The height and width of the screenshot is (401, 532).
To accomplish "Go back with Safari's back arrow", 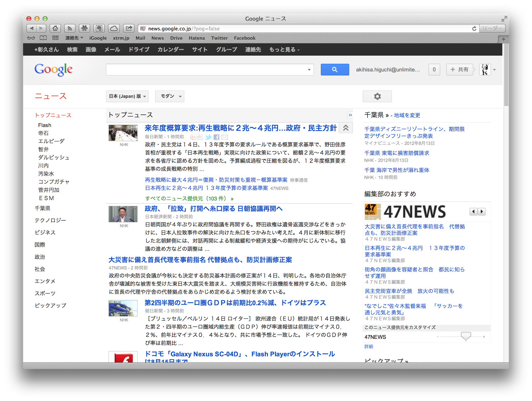I will pyautogui.click(x=31, y=29).
